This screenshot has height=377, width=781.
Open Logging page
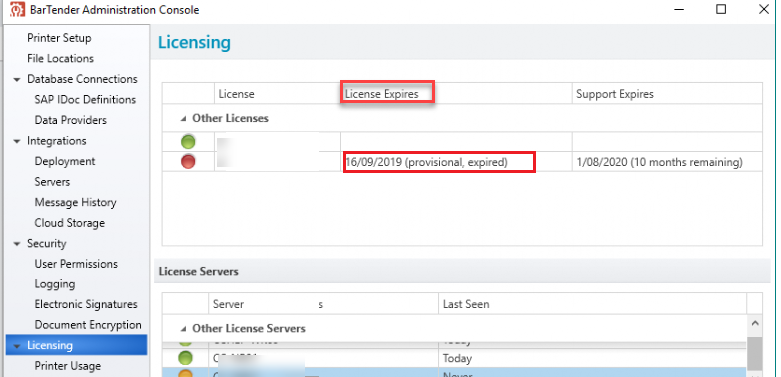[55, 284]
